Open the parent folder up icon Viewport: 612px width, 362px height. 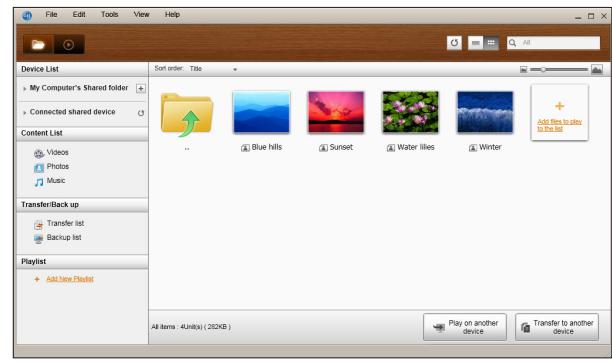coord(187,115)
